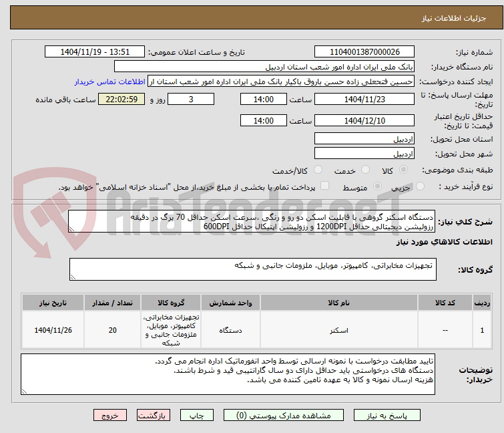Click the row number 1 cell

coord(482,330)
